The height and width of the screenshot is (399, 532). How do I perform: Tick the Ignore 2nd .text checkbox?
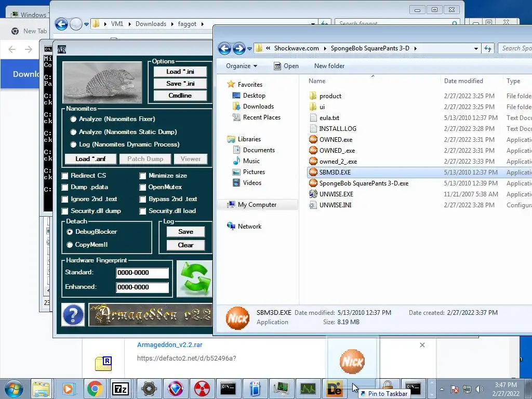point(65,199)
